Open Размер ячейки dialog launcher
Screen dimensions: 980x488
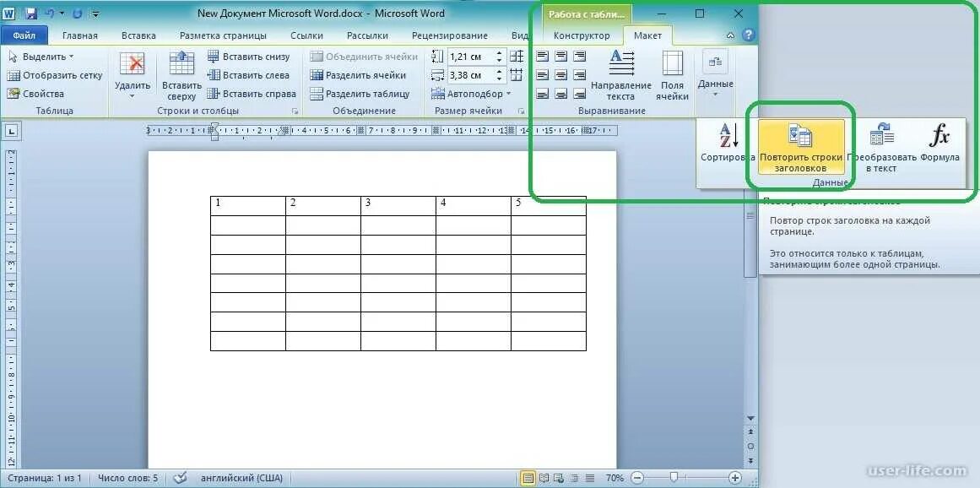[521, 111]
